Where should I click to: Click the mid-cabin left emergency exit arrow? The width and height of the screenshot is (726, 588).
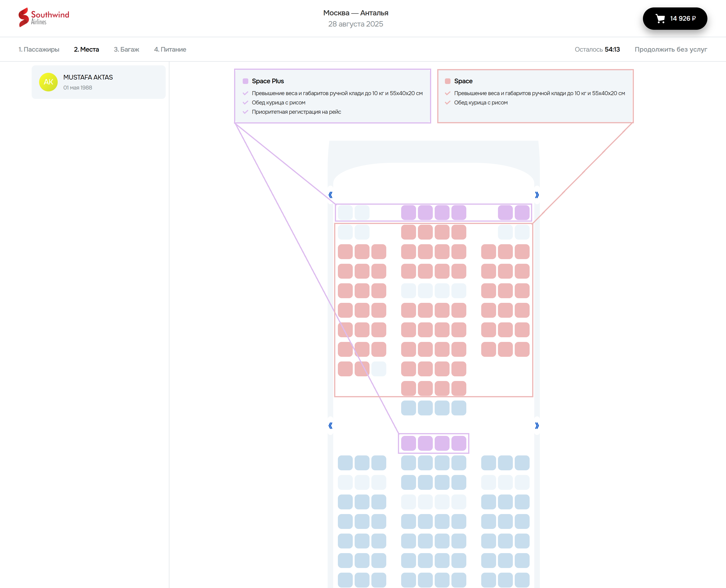coord(330,426)
